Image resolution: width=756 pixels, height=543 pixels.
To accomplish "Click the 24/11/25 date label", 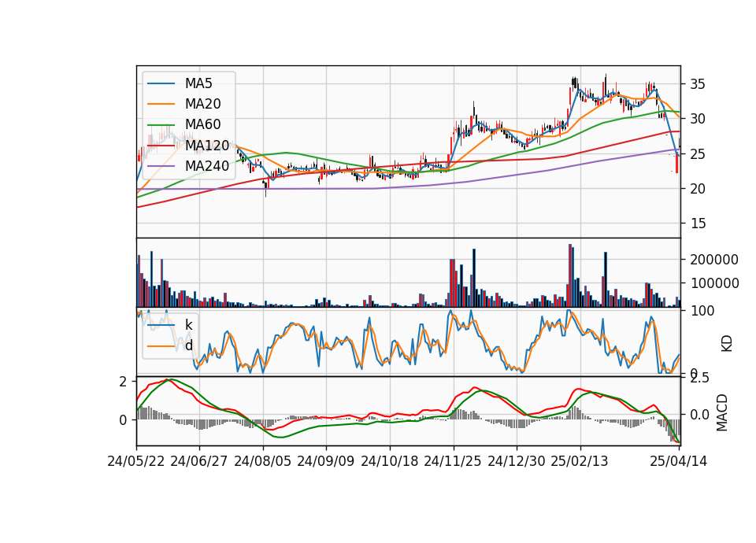I will click(x=453, y=461).
